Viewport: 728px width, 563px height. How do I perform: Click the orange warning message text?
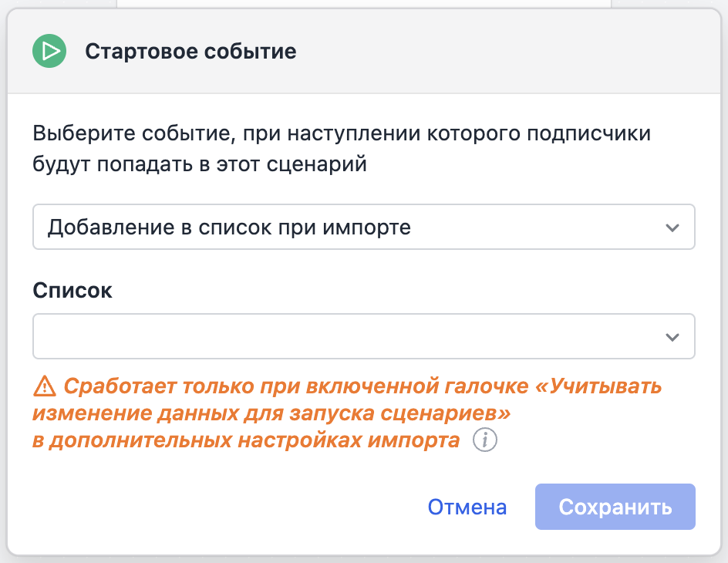347,413
